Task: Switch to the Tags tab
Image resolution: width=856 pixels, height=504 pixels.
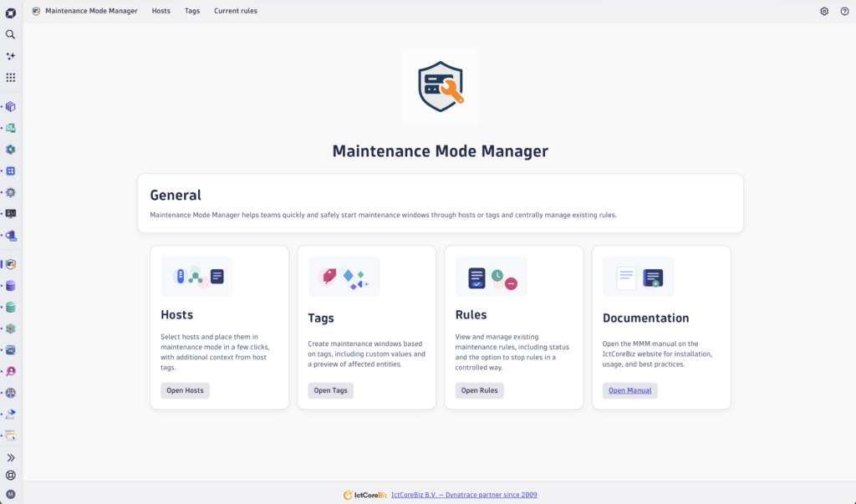Action: pos(192,12)
